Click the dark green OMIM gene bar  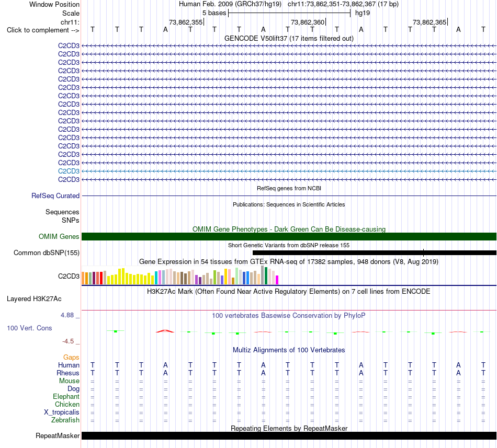pos(289,236)
